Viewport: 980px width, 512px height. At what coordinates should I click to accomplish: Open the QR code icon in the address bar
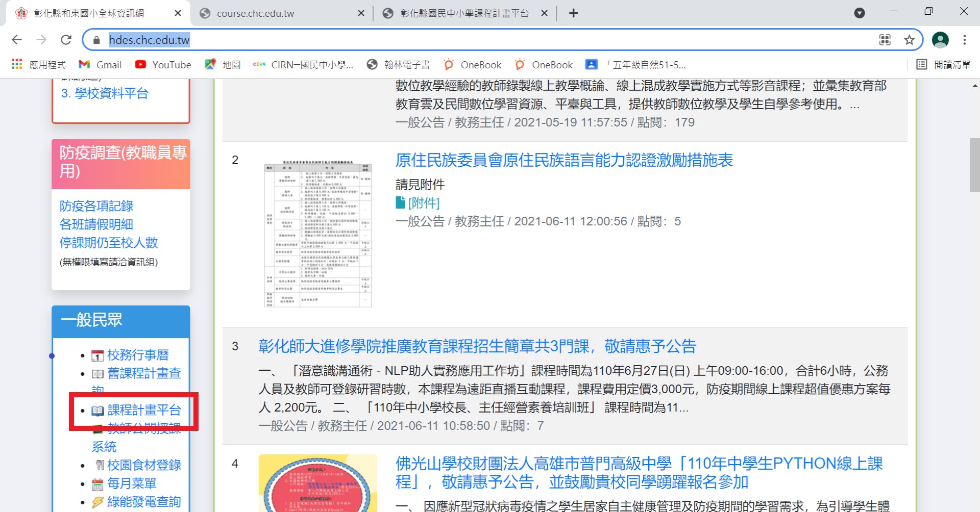pyautogui.click(x=885, y=40)
